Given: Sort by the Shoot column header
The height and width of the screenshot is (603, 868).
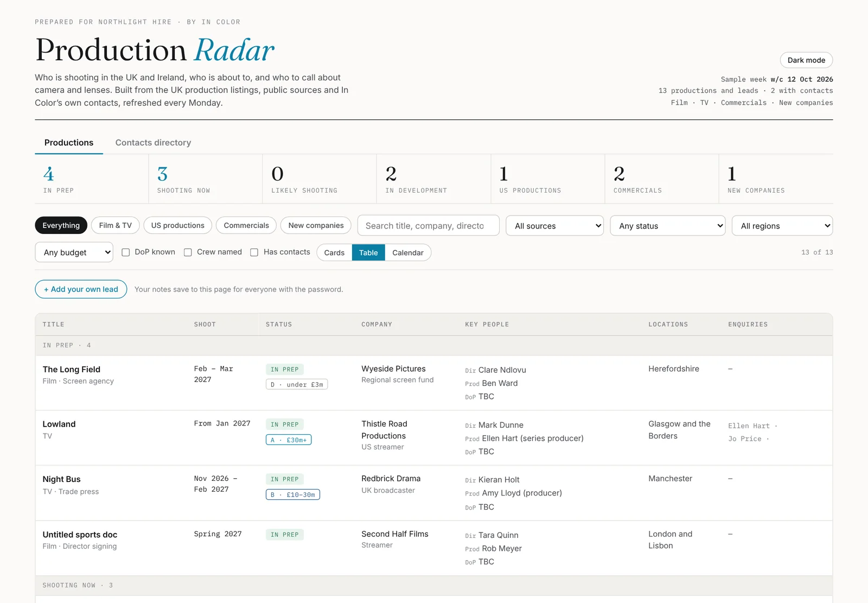Looking at the screenshot, I should click(x=205, y=325).
